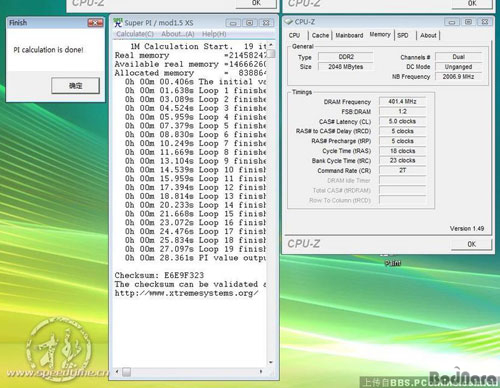Switch to the Cache tab in CPU-Z
Screen dimensions: 500x388
click(320, 35)
